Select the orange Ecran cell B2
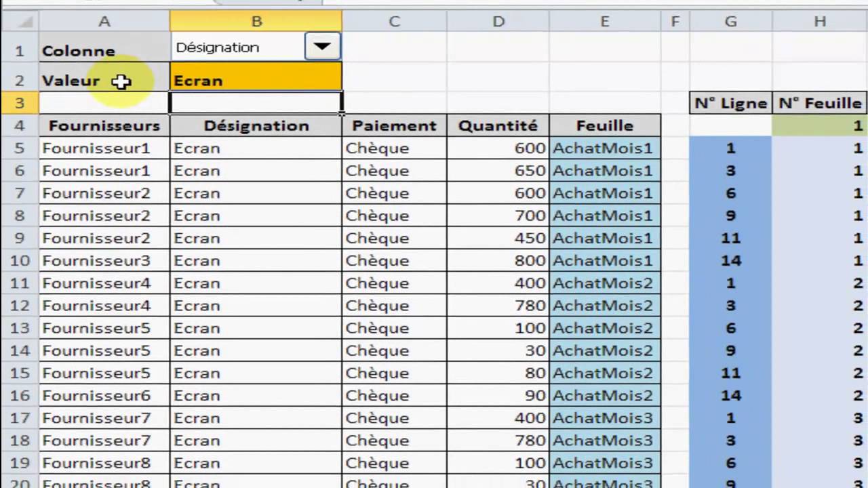 (256, 77)
